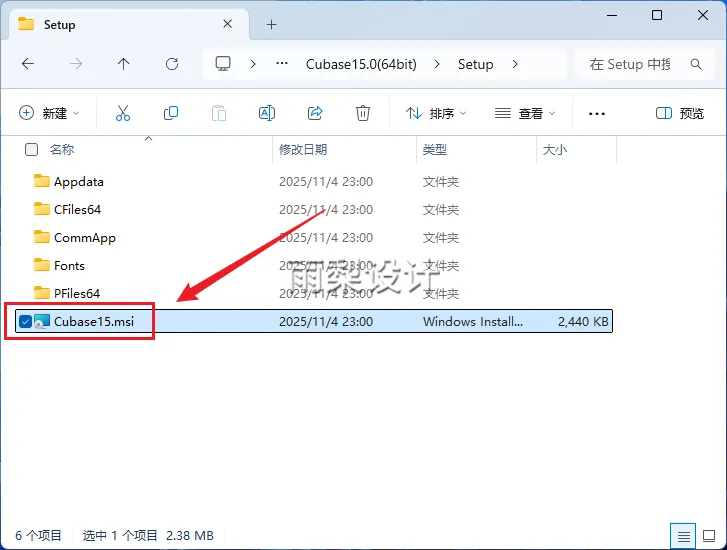Viewport: 727px width, 550px height.
Task: Click the This PC monitor icon
Action: click(223, 64)
